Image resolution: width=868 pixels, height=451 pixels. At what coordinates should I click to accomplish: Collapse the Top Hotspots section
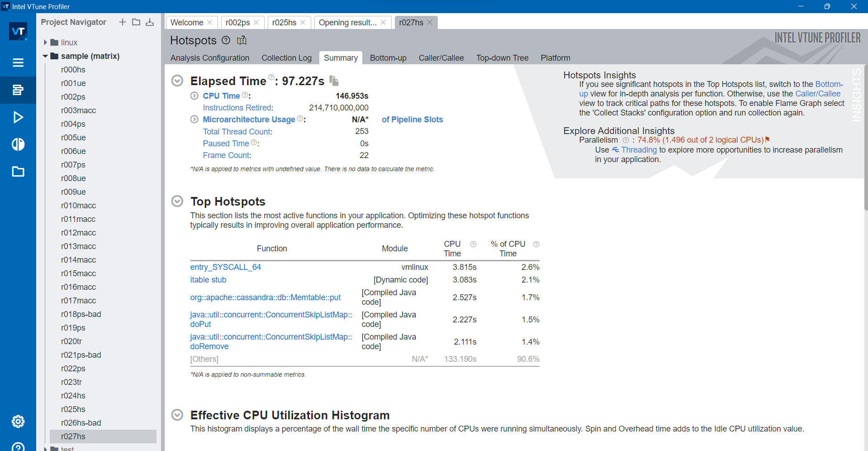point(177,201)
